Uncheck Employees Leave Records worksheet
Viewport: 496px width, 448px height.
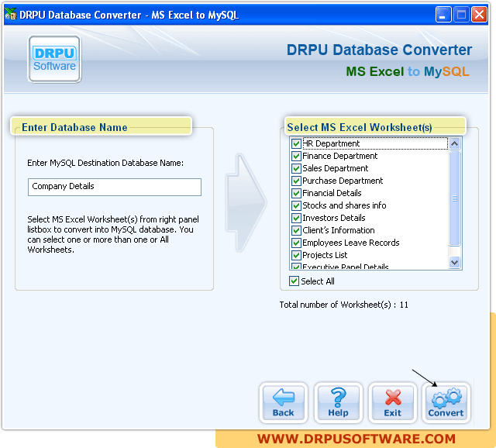[296, 243]
